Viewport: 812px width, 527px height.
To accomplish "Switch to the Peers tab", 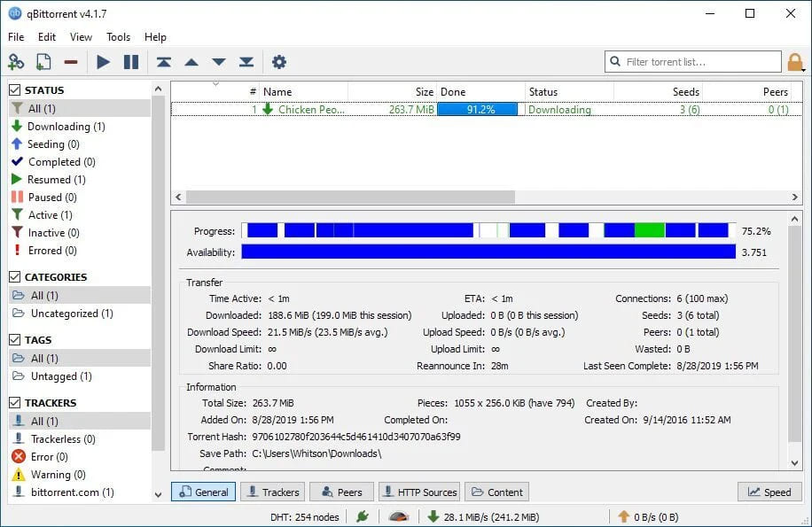I will click(x=341, y=492).
